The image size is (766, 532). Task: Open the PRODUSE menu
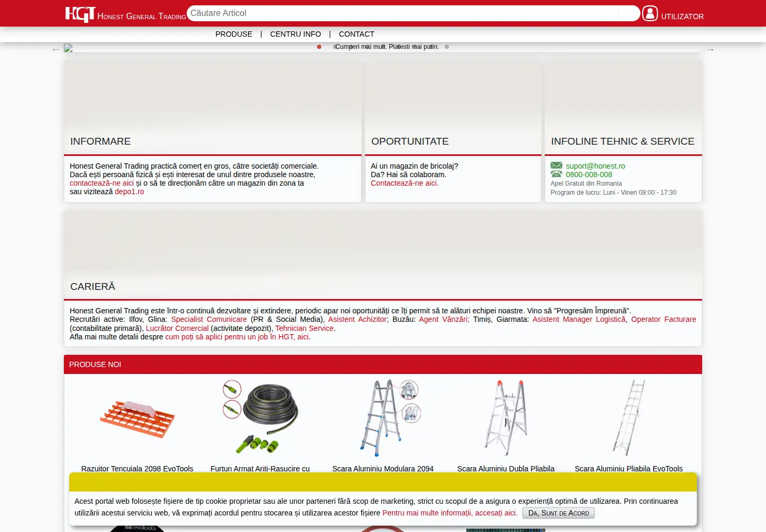click(234, 34)
